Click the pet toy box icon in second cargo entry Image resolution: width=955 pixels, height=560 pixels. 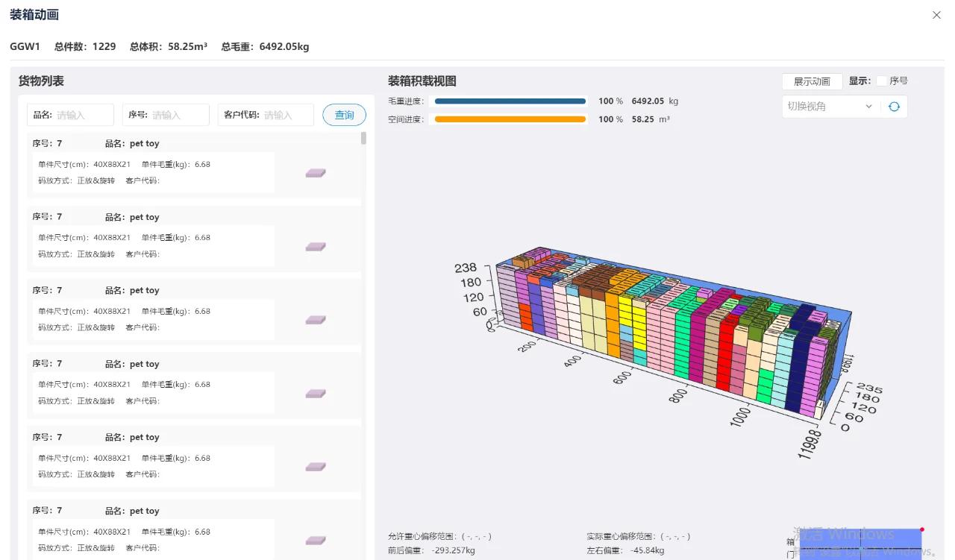pos(315,246)
